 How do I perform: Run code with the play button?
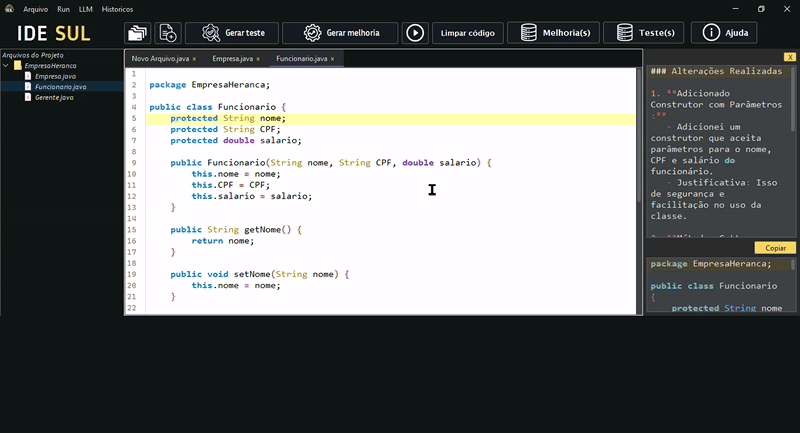pyautogui.click(x=415, y=33)
